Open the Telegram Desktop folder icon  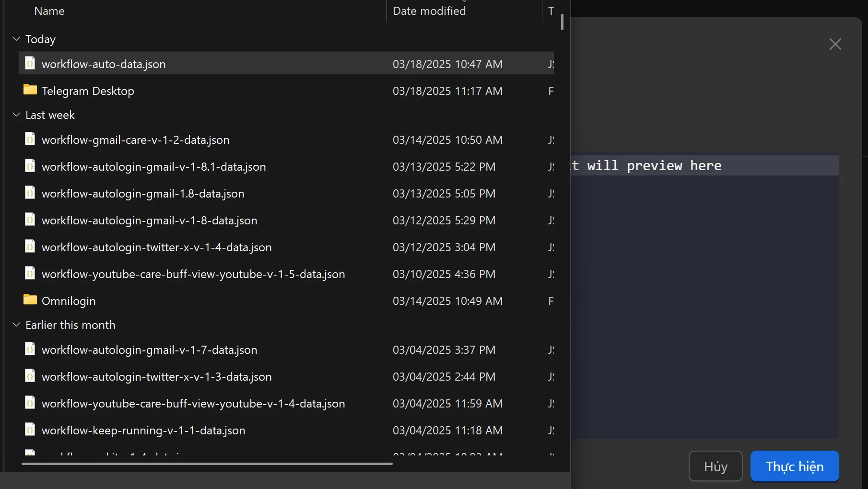pyautogui.click(x=30, y=90)
